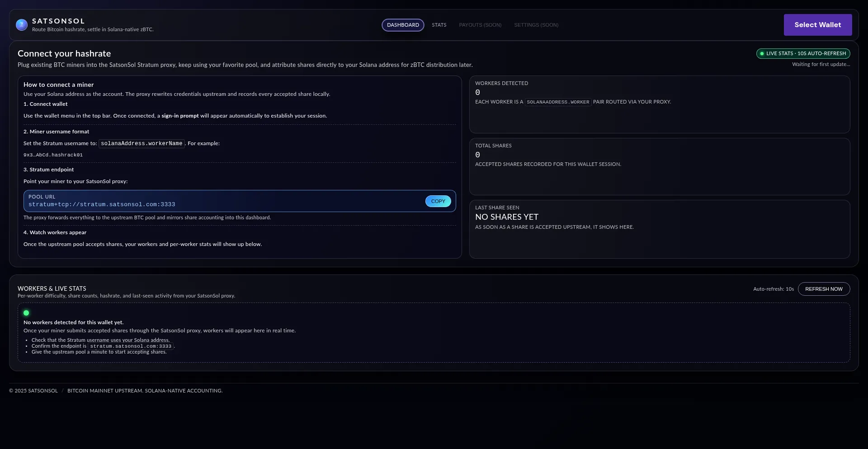The height and width of the screenshot is (449, 868).
Task: Switch to the Stats tab
Action: (439, 25)
